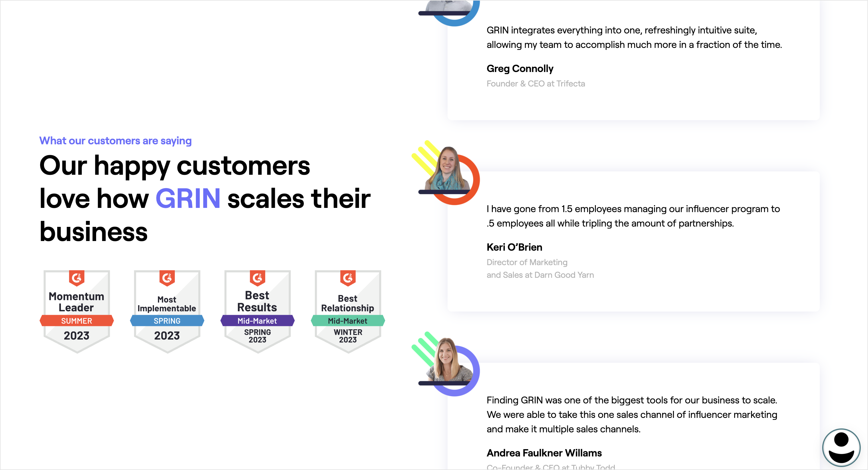Click the 'Finding GRIN was one' testimonial text
The height and width of the screenshot is (470, 868).
pos(632,414)
